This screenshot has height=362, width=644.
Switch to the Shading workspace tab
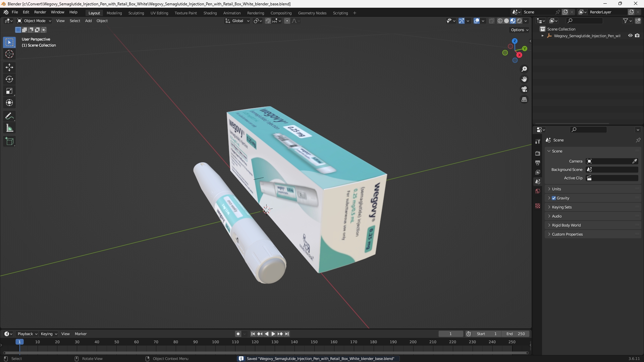[210, 13]
